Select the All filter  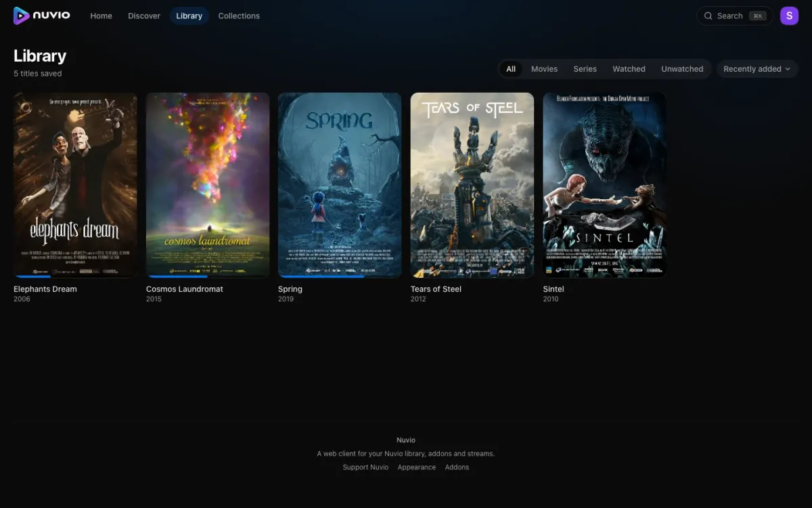[511, 68]
